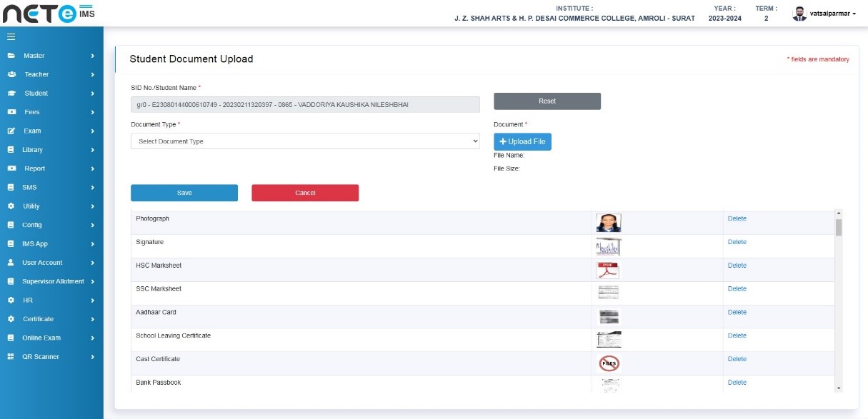Viewport: 868px width, 419px height.
Task: Click the Master folder icon in sidebar
Action: (x=11, y=56)
